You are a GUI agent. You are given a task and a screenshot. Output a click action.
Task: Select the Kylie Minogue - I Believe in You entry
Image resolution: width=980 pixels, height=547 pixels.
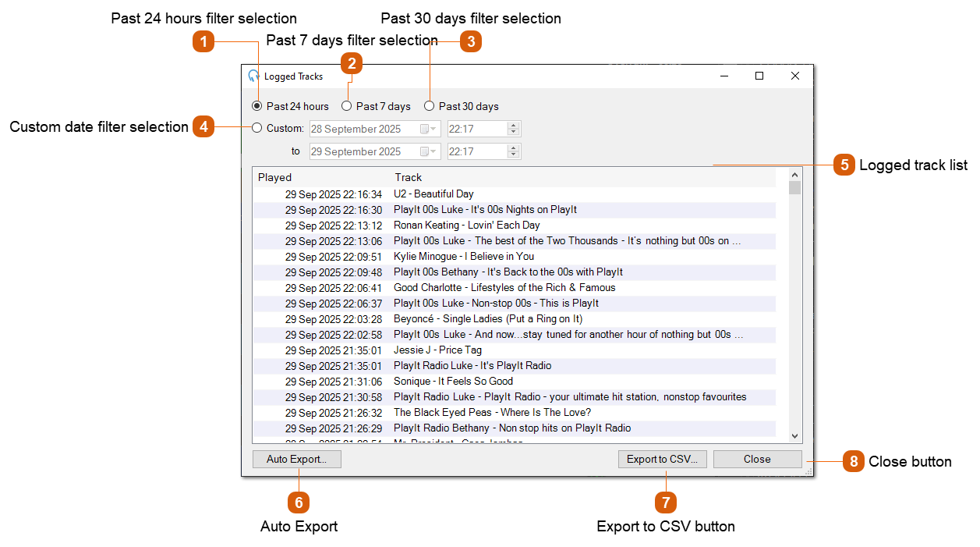pyautogui.click(x=464, y=257)
